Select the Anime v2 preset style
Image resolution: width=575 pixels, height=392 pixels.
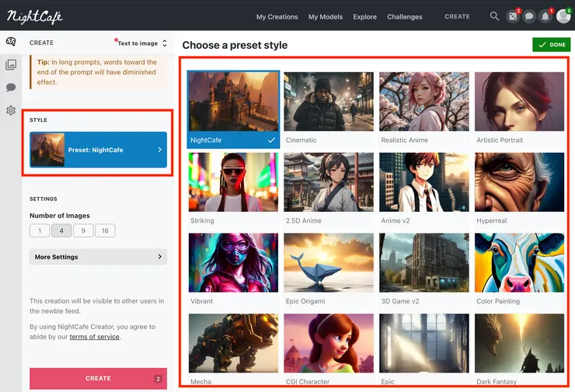pos(424,189)
